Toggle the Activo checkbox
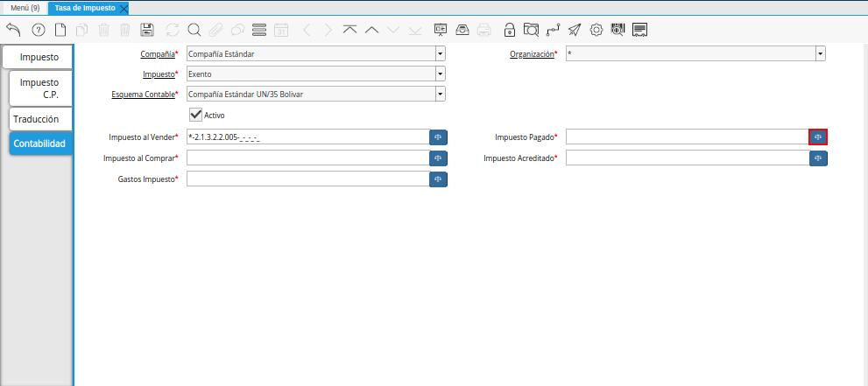 tap(195, 115)
